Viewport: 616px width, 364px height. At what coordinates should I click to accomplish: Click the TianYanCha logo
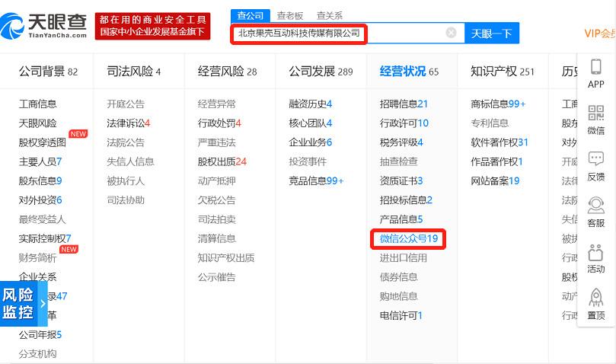[43, 26]
